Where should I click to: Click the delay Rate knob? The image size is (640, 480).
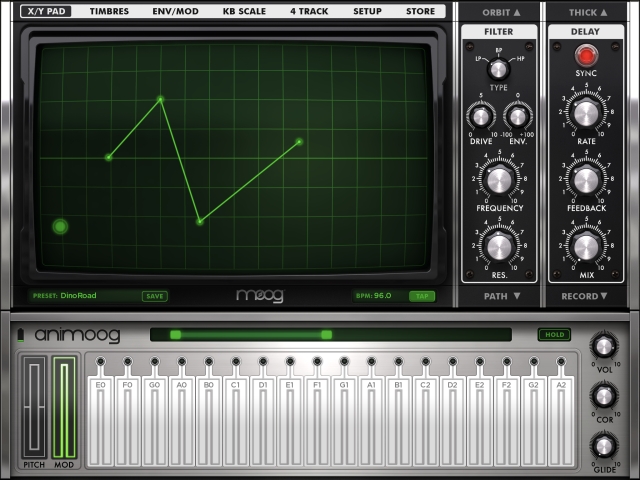pos(586,113)
